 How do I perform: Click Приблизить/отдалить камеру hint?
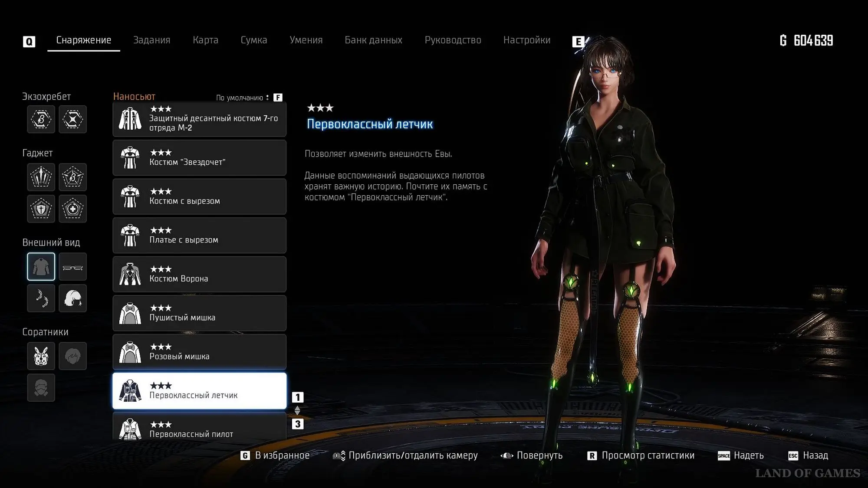point(413,455)
